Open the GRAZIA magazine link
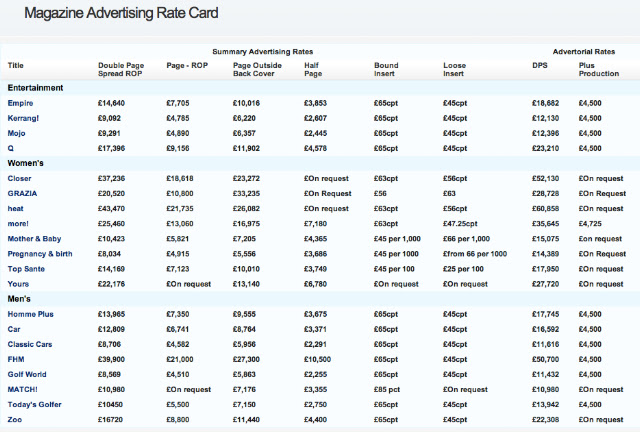Viewport: 640px width, 432px height. tap(22, 194)
